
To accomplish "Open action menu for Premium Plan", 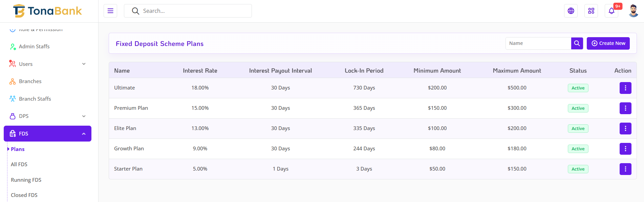I will pos(625,108).
